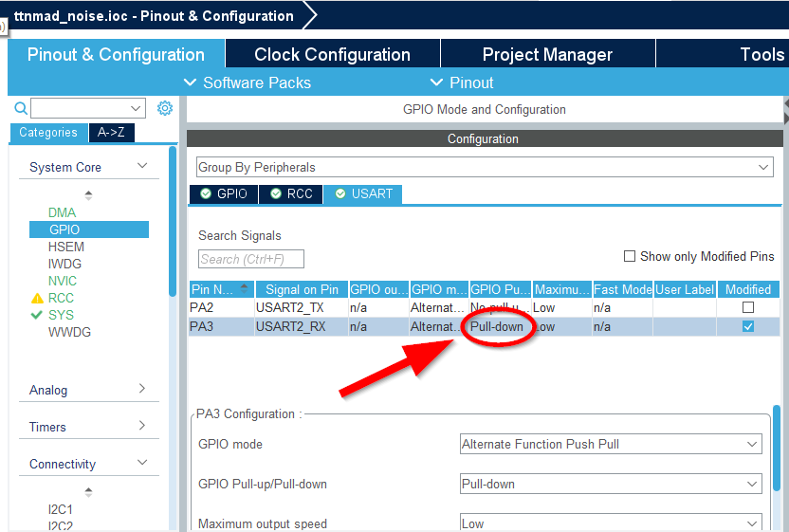This screenshot has width=789, height=532.
Task: Open the categories settings gear
Action: (164, 108)
